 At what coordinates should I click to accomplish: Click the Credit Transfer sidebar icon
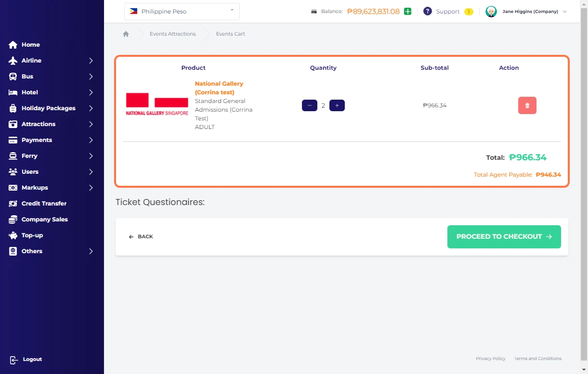tap(13, 204)
